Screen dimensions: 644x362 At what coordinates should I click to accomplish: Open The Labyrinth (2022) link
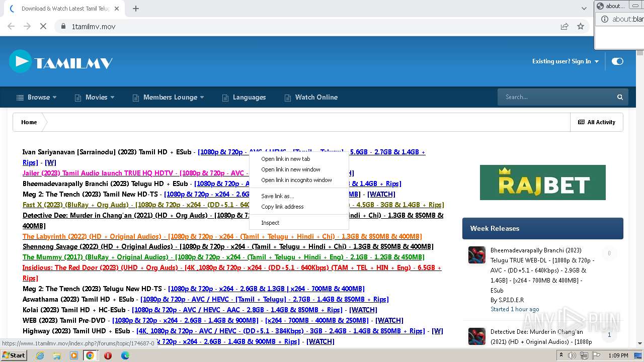222,236
